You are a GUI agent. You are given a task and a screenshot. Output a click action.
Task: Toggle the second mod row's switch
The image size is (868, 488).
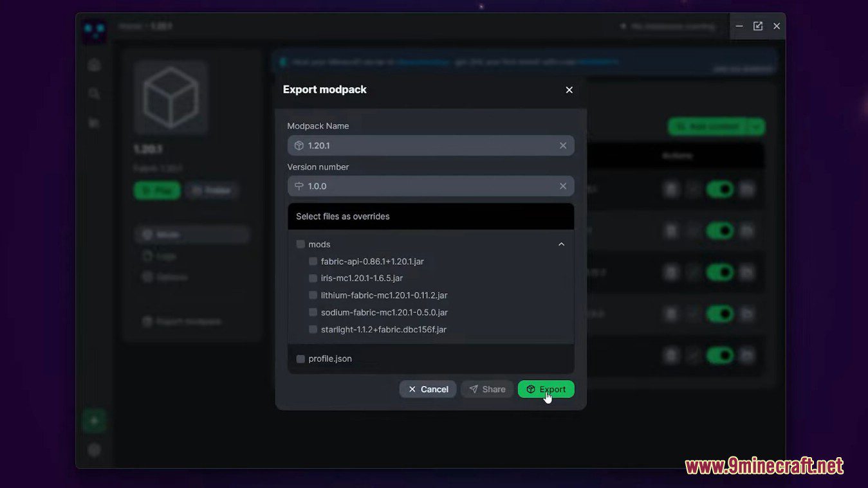tap(720, 231)
